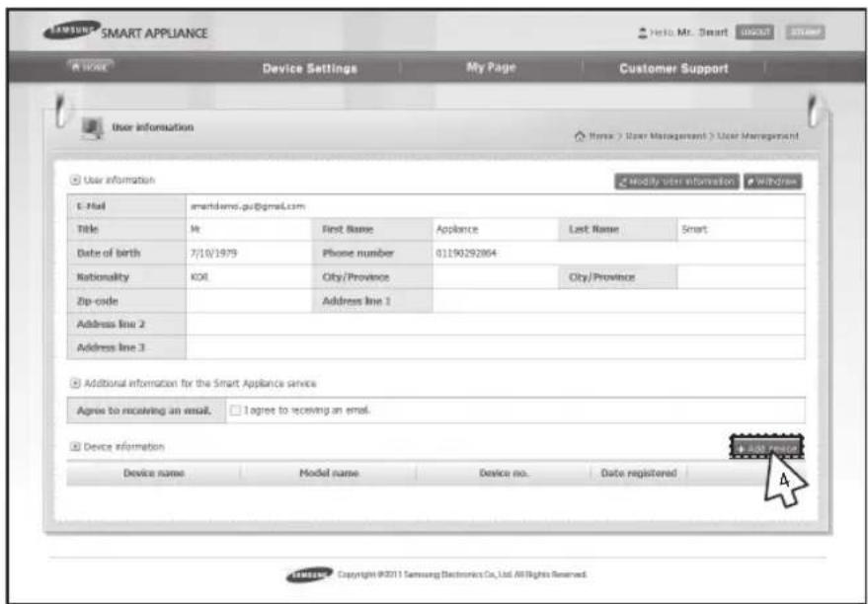Screen dimensions: 868x604
Task: Click the 'Agree to receiving an email' label
Action: click(x=146, y=411)
